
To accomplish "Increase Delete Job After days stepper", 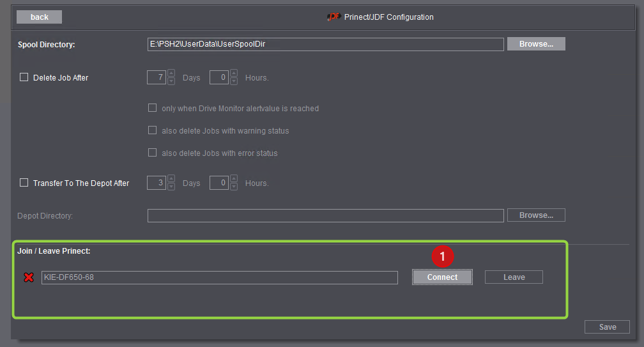I will click(x=171, y=74).
